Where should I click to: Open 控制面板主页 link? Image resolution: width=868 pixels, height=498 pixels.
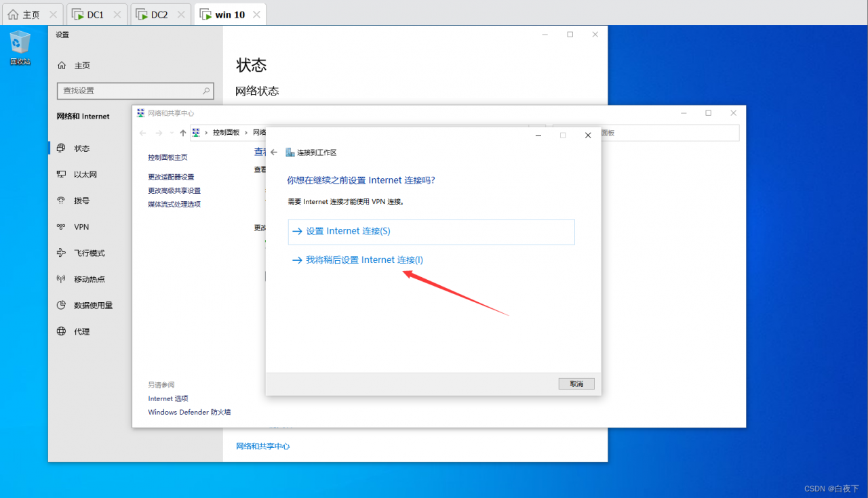tap(168, 157)
